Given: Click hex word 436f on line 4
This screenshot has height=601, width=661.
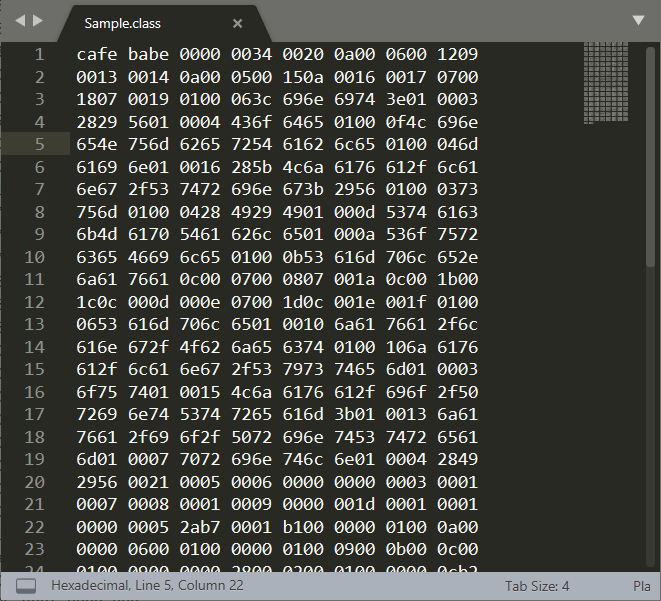Looking at the screenshot, I should pos(251,122).
